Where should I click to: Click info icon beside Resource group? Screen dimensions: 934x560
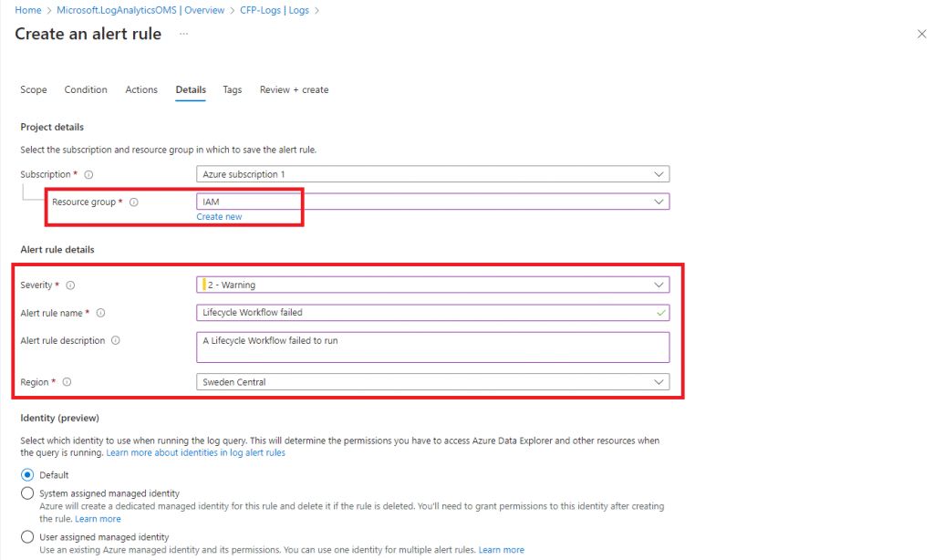click(133, 202)
